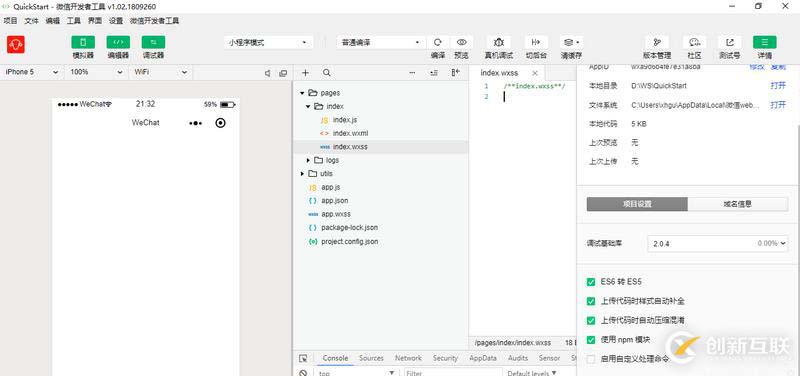The width and height of the screenshot is (800, 376).
Task: Open the file tree more options icon
Action: [x=412, y=73]
